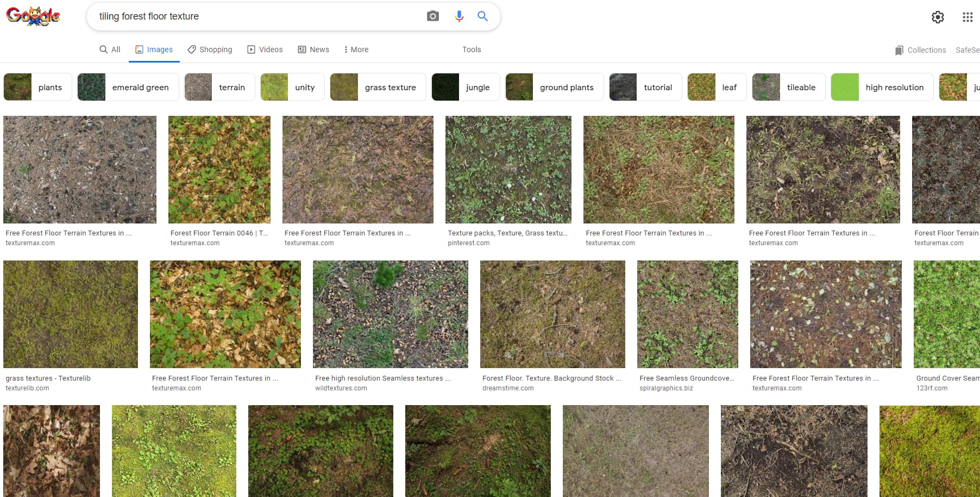
Task: Open the wildtextures.com seamless textures link
Action: [x=382, y=378]
